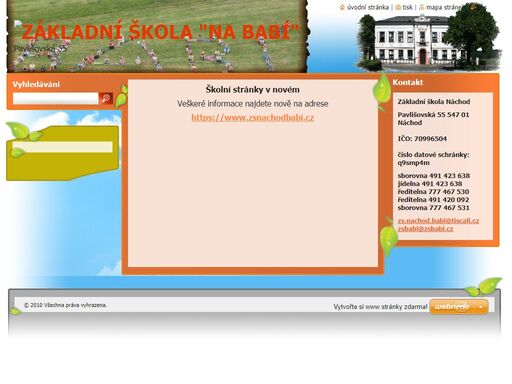Click the sitemap icon beside mapa stránek
The width and height of the screenshot is (512, 384).
click(422, 7)
